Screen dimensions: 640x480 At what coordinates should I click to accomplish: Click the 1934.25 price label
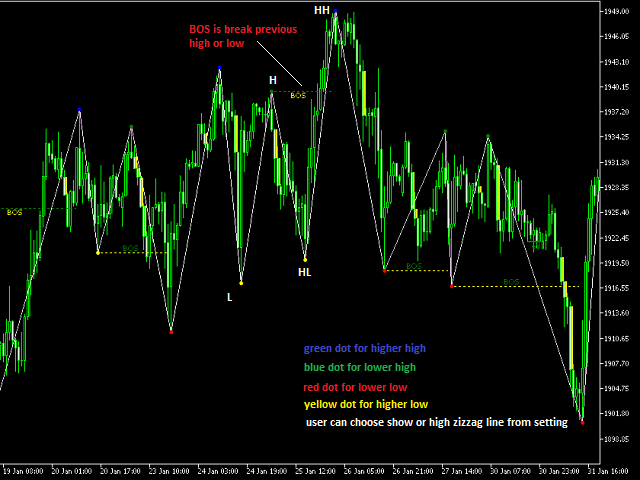[x=617, y=137]
